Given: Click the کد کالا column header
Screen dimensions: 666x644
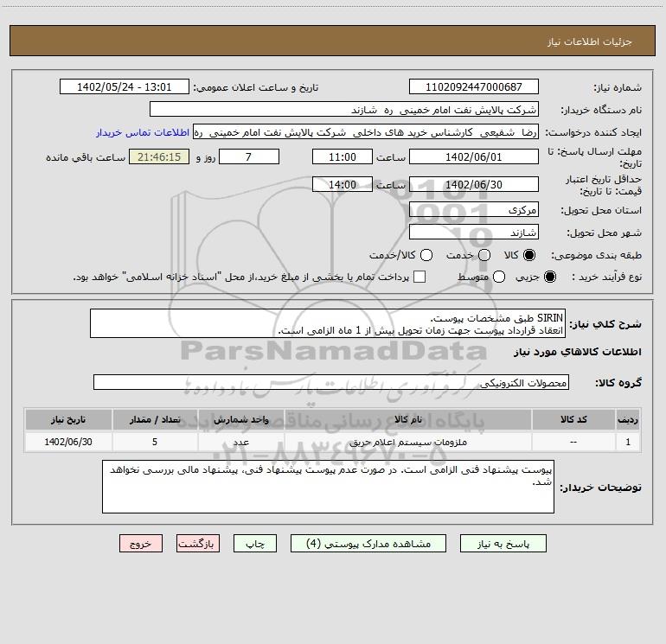Looking at the screenshot, I should pos(573,419).
